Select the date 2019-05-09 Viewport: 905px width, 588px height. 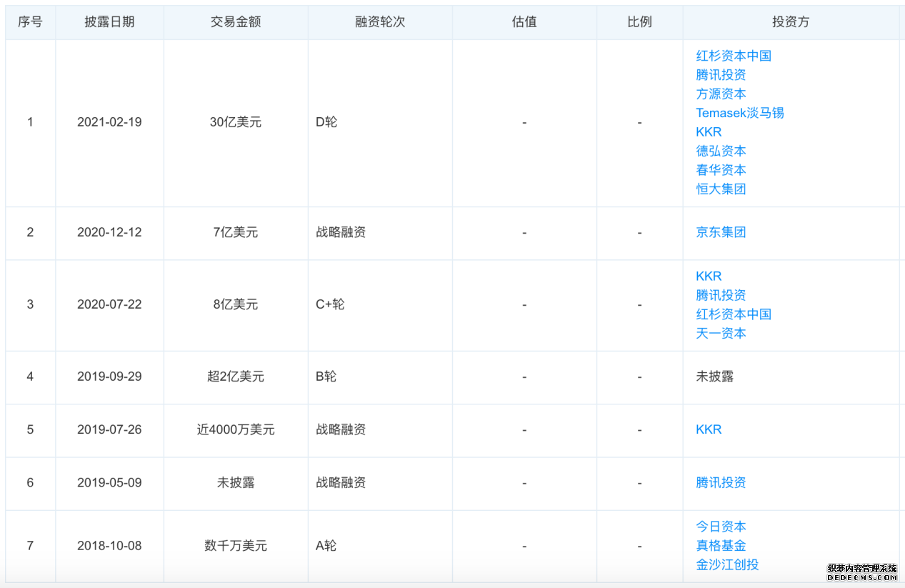[109, 482]
